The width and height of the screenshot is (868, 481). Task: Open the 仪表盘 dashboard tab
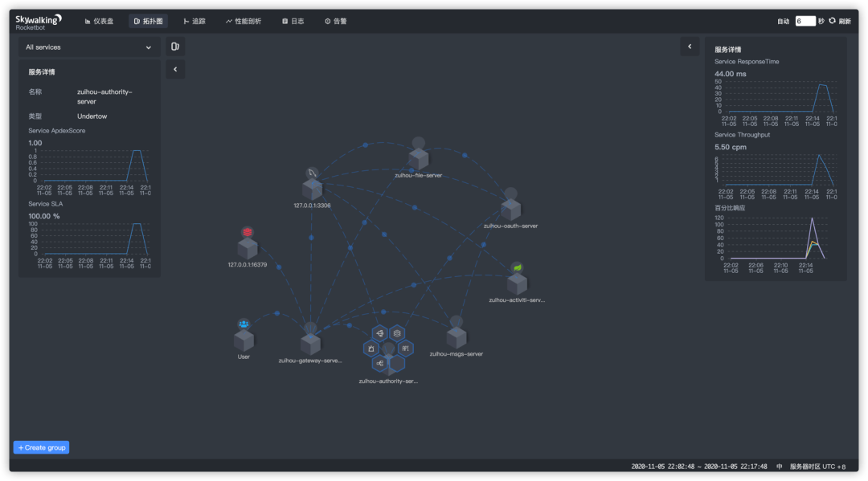[x=99, y=21]
